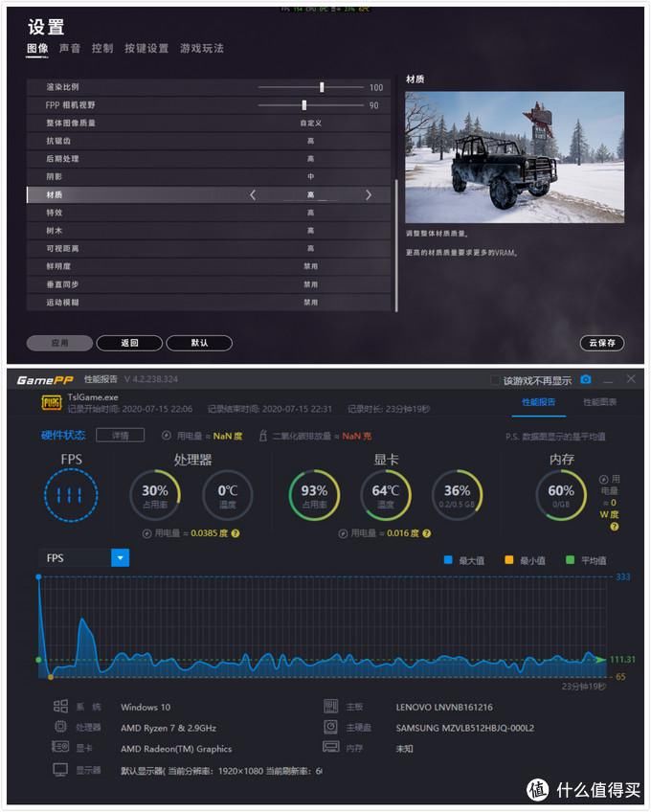The image size is (651, 812).
Task: Open the FPS metric dropdown
Action: point(120,557)
